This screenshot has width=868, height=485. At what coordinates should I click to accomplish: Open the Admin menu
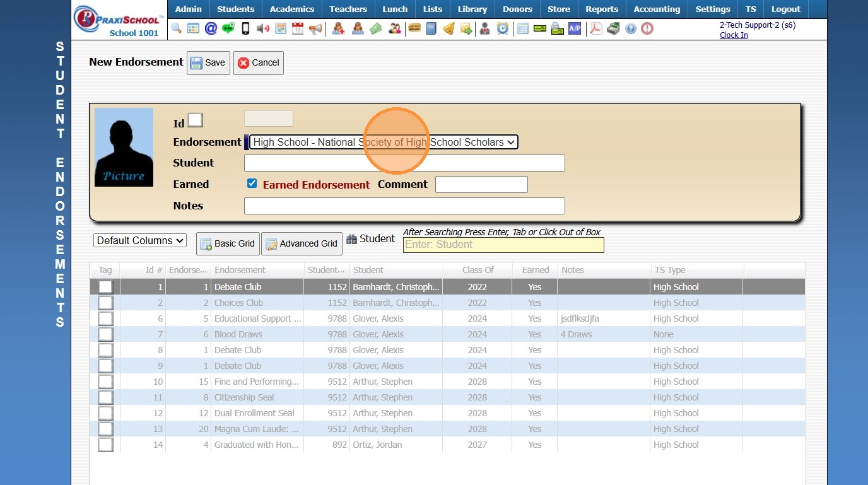coord(189,9)
